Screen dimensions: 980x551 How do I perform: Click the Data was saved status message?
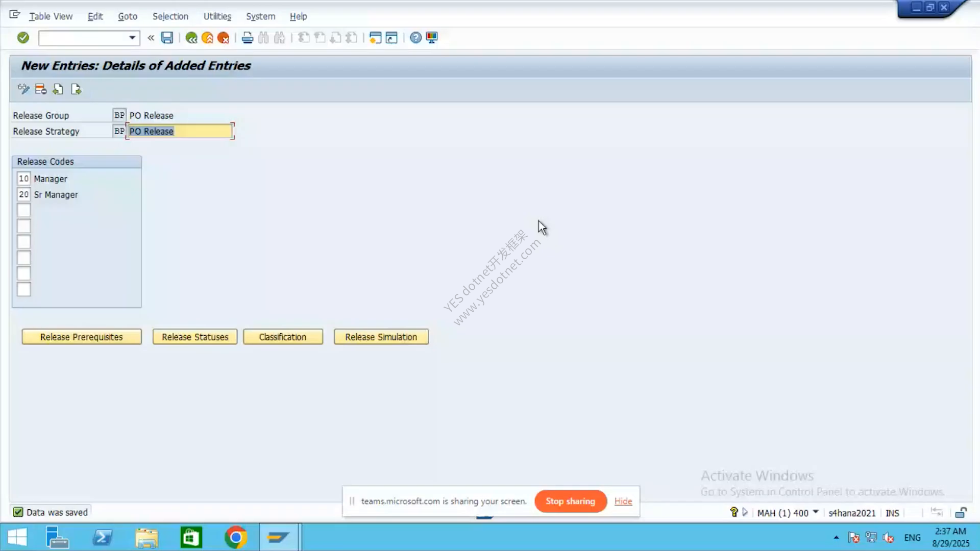[x=57, y=512]
